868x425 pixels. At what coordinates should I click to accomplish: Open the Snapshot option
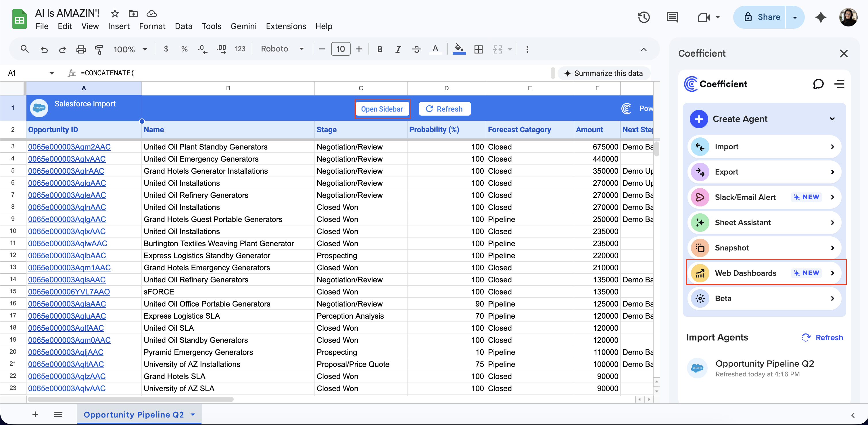[x=764, y=248]
